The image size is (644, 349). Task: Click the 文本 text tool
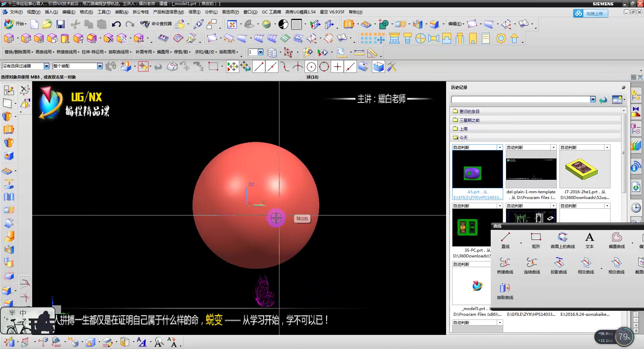590,240
